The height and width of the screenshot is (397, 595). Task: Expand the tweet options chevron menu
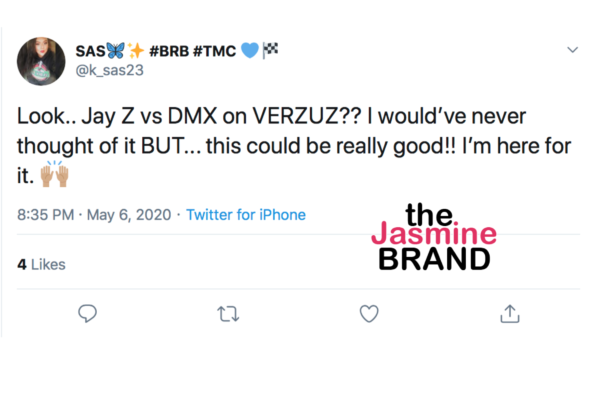tap(572, 50)
